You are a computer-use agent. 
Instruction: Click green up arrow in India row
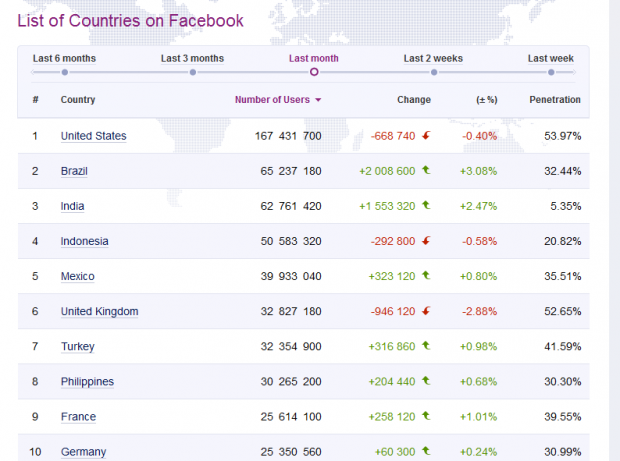pos(426,206)
